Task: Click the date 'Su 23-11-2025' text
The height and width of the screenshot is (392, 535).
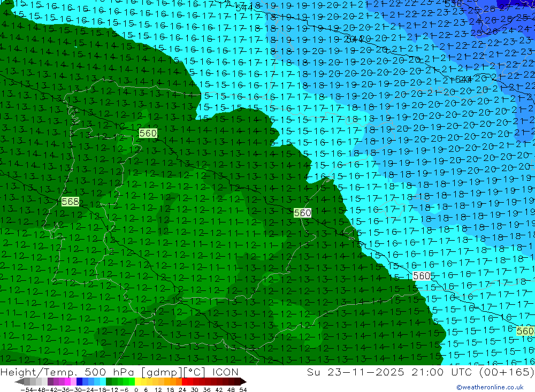Action: coord(355,372)
